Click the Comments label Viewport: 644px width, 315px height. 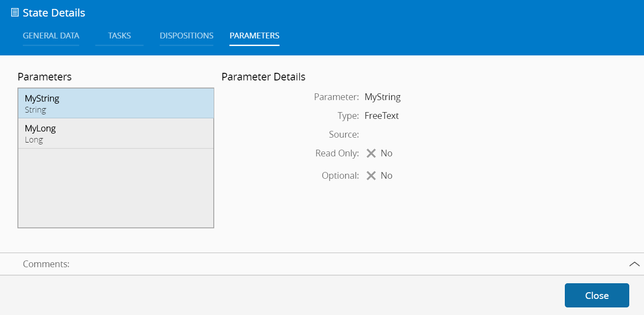click(x=46, y=264)
